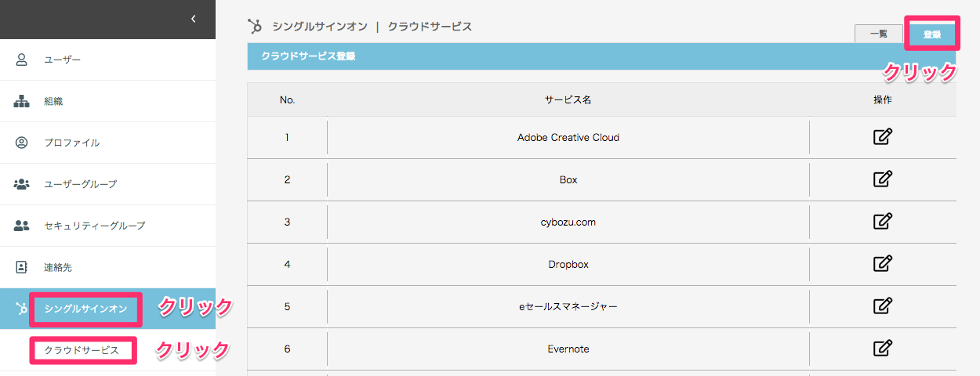Screen dimensions: 980x376
Task: Select シングルサインオン menu item
Action: pos(85,309)
